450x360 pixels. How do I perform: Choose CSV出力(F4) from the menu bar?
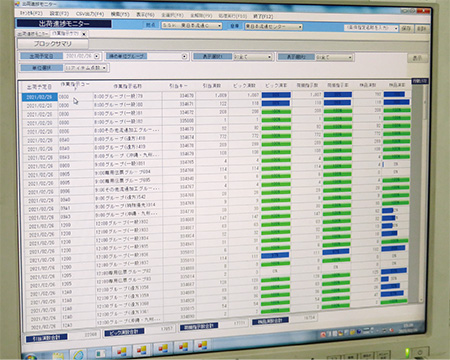click(90, 14)
